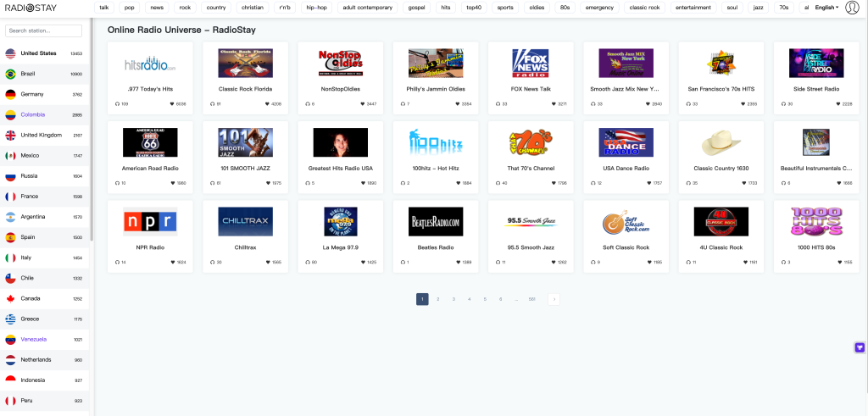Open the NonStopOldies station title
This screenshot has height=416, width=868.
pyautogui.click(x=341, y=89)
